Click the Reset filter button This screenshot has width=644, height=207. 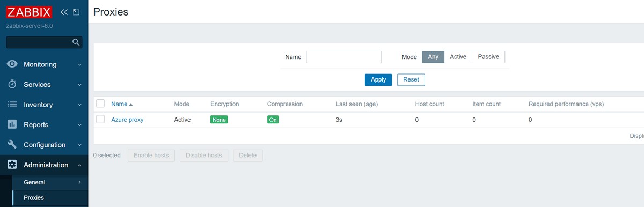411,79
